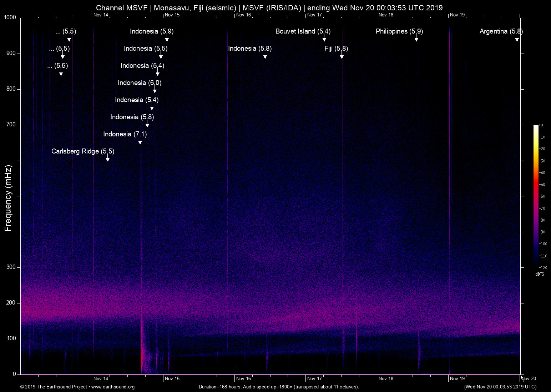This screenshot has height=392, width=551.
Task: Click the arrow beneath Philippines (5.9) label
Action: [x=416, y=39]
